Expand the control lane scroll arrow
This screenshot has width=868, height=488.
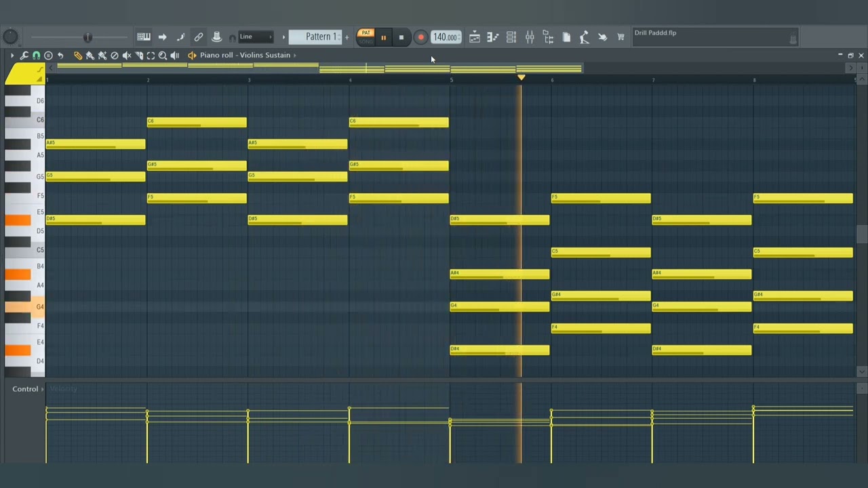(862, 389)
